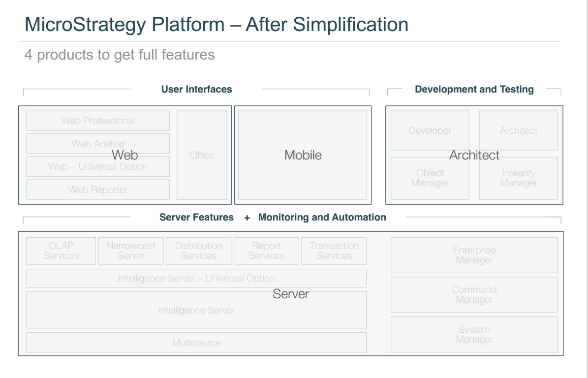Click the "Development and Testing" section heading

[x=474, y=89]
